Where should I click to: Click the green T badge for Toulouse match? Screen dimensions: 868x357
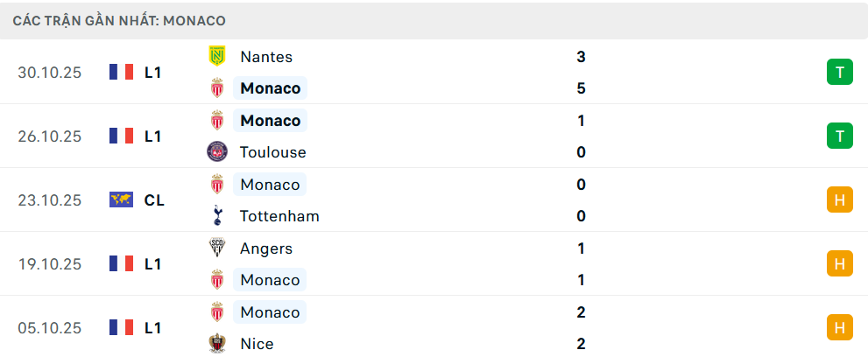click(839, 136)
